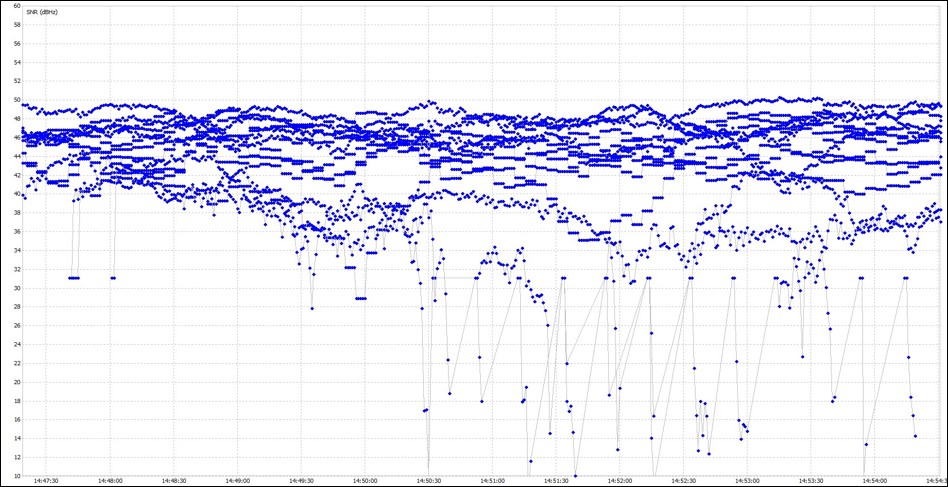The height and width of the screenshot is (487, 948).
Task: Click the 14:49:30 time axis label
Action: pyautogui.click(x=301, y=480)
